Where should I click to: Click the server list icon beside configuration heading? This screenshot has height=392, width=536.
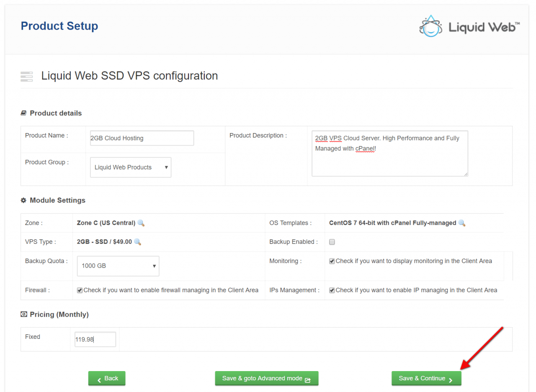(26, 77)
